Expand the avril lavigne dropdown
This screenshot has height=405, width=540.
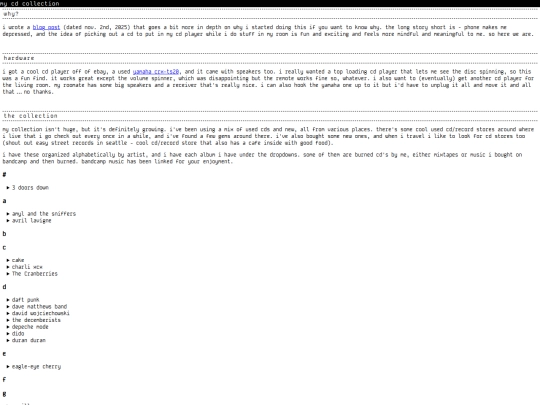pos(31,221)
